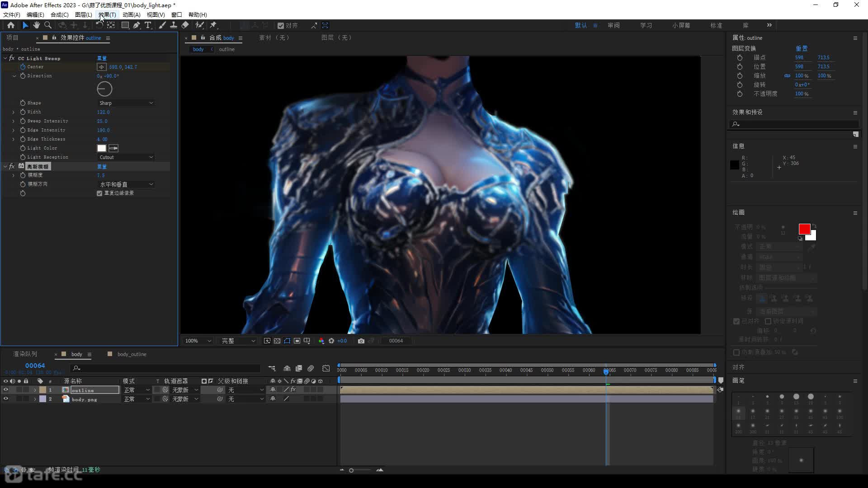The width and height of the screenshot is (868, 488).
Task: Select the Type text tool
Action: point(148,25)
